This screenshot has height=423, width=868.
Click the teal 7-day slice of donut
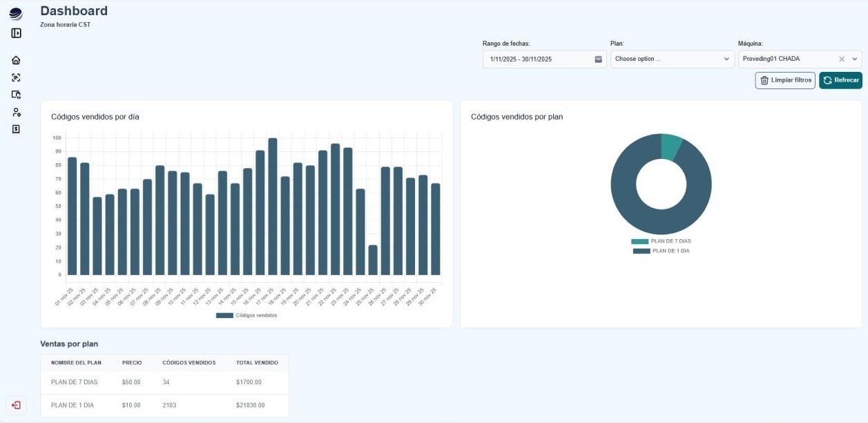(x=670, y=147)
